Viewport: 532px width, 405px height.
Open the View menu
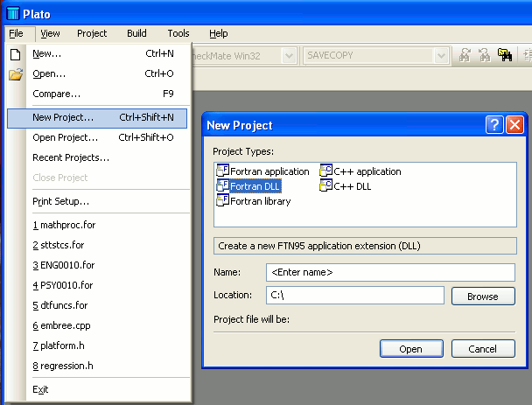[50, 33]
